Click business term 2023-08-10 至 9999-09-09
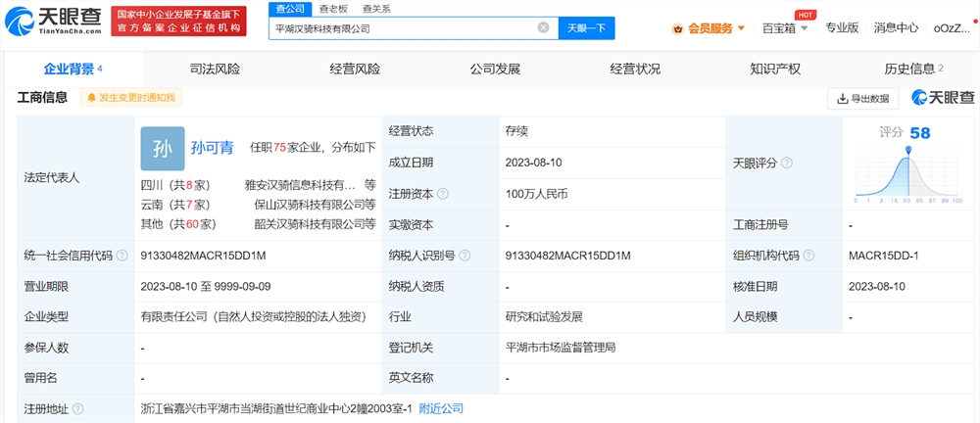Viewport: 980px width, 423px height. pyautogui.click(x=206, y=286)
